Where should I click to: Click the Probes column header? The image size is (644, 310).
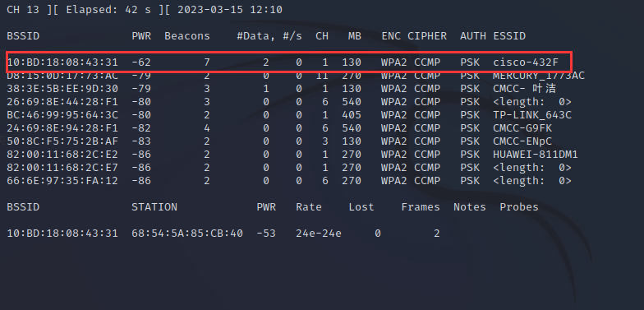(x=519, y=207)
